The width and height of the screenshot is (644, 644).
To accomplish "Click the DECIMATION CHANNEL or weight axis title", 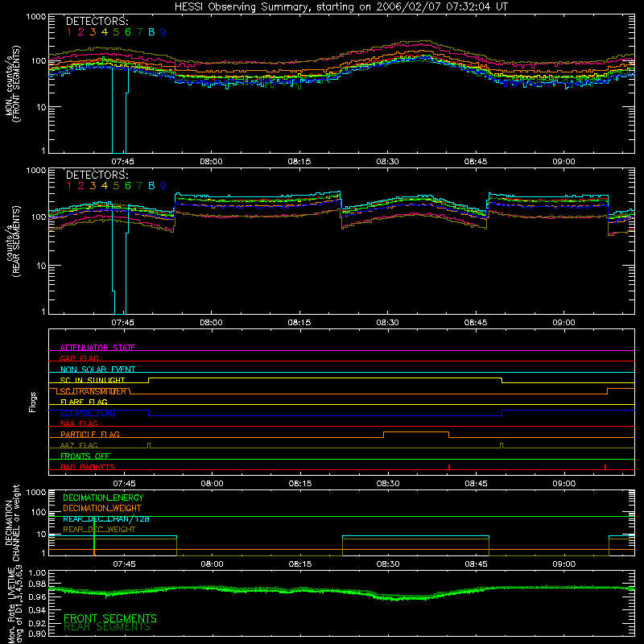I will [12, 523].
